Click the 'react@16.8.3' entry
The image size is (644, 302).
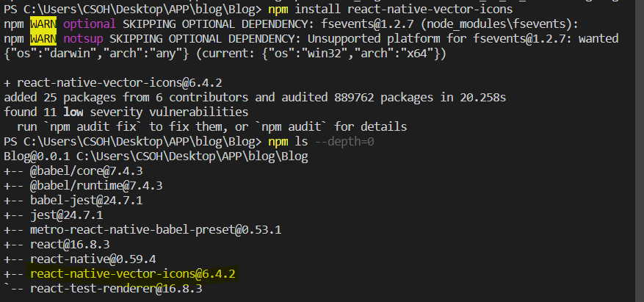point(70,245)
